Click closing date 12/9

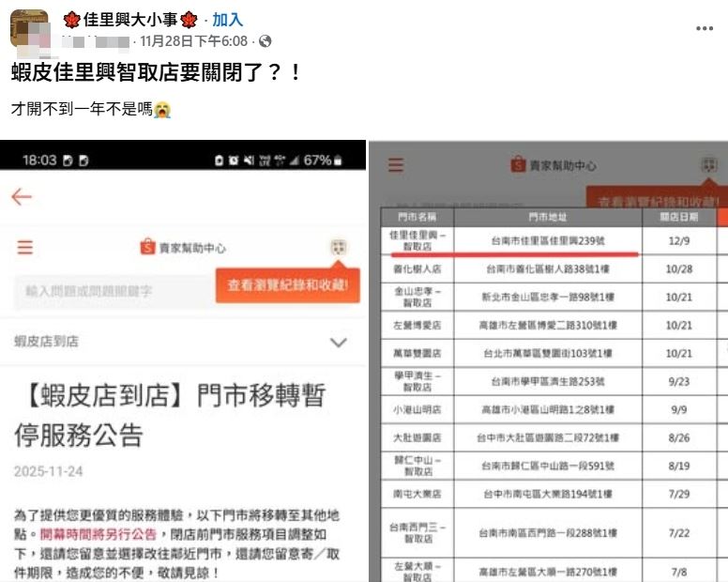point(679,240)
